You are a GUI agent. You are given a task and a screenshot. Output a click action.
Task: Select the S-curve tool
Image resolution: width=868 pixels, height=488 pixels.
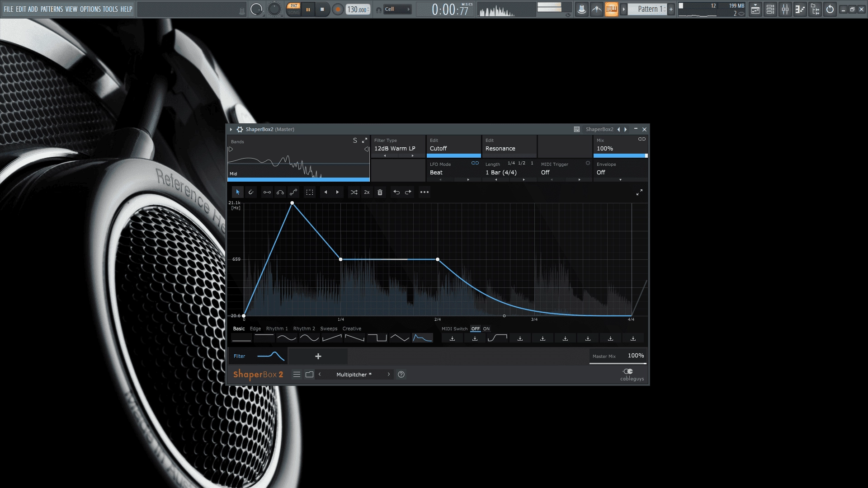(293, 192)
